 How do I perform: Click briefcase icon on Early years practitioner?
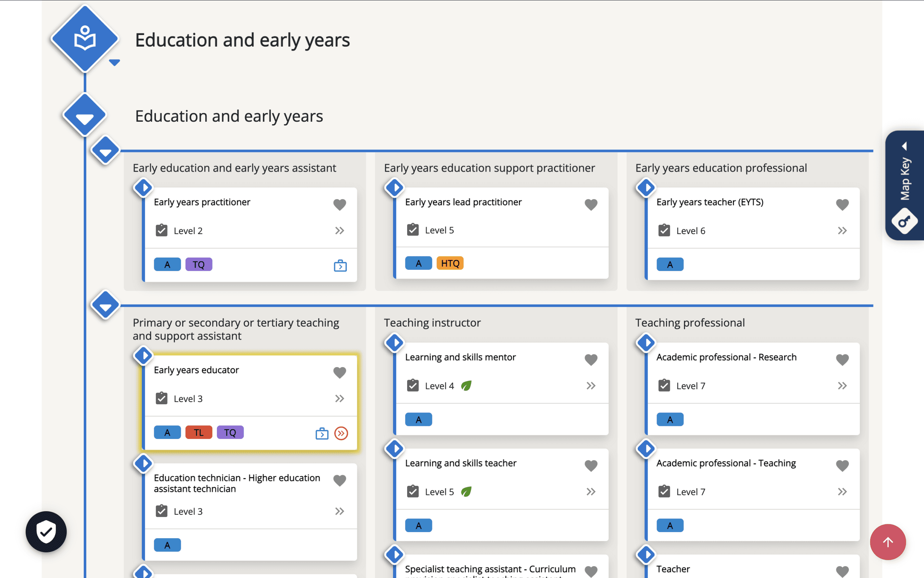pos(340,265)
